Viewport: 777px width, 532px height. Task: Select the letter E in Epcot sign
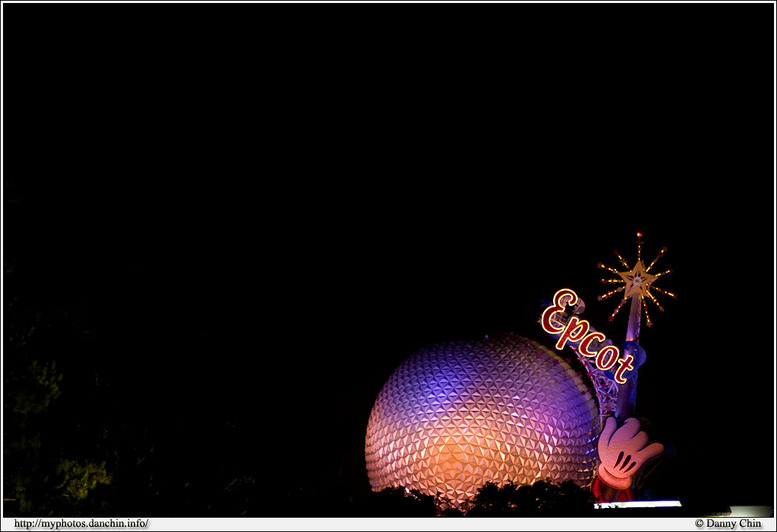(x=561, y=311)
